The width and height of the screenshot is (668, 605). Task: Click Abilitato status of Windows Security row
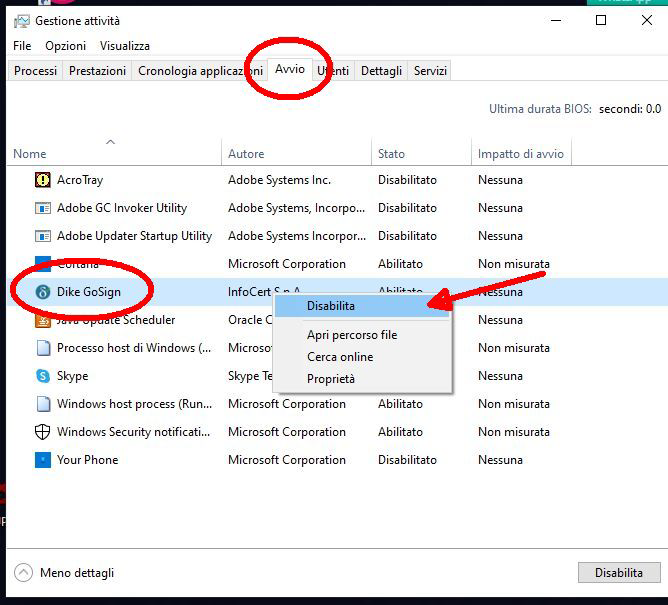point(400,432)
